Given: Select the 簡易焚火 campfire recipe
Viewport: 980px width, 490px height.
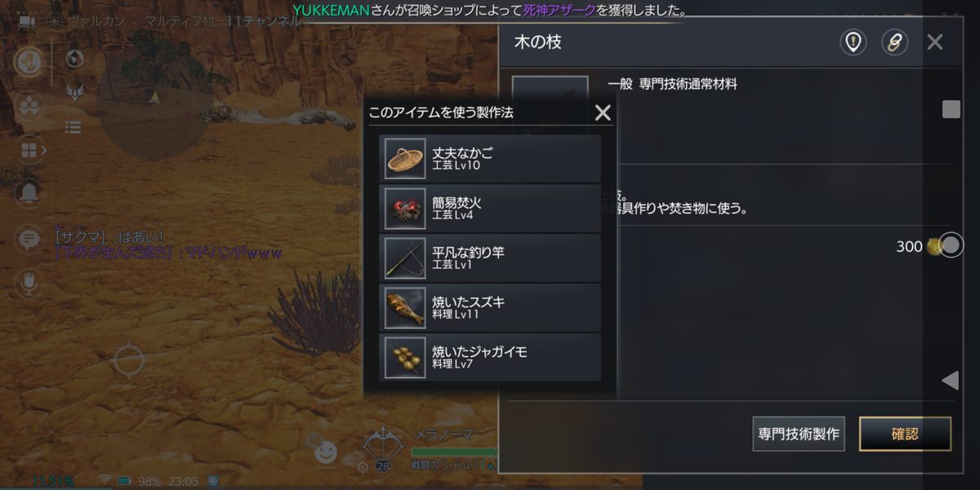Looking at the screenshot, I should click(x=490, y=208).
